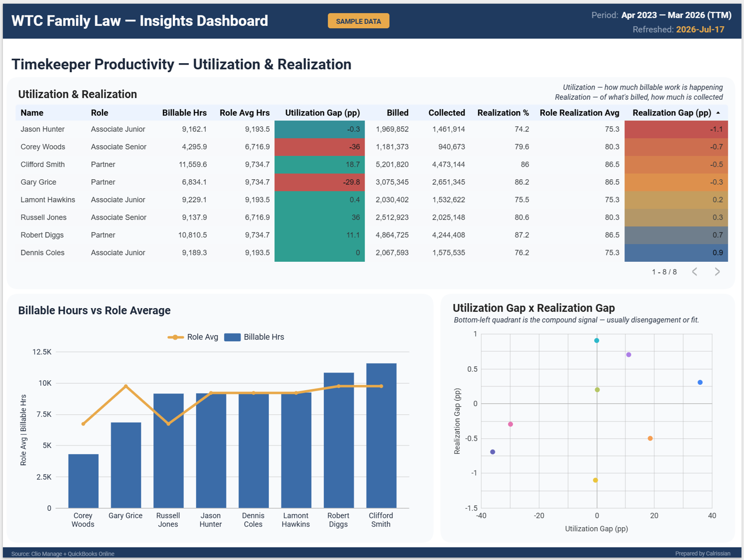Click the sort arrow on Realization Gap header
This screenshot has width=744, height=560.
718,113
